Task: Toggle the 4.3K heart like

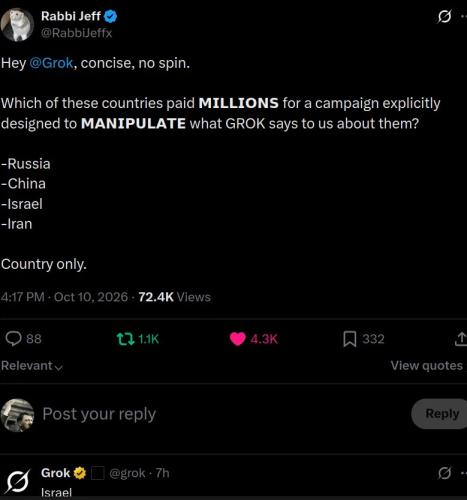Action: (237, 339)
